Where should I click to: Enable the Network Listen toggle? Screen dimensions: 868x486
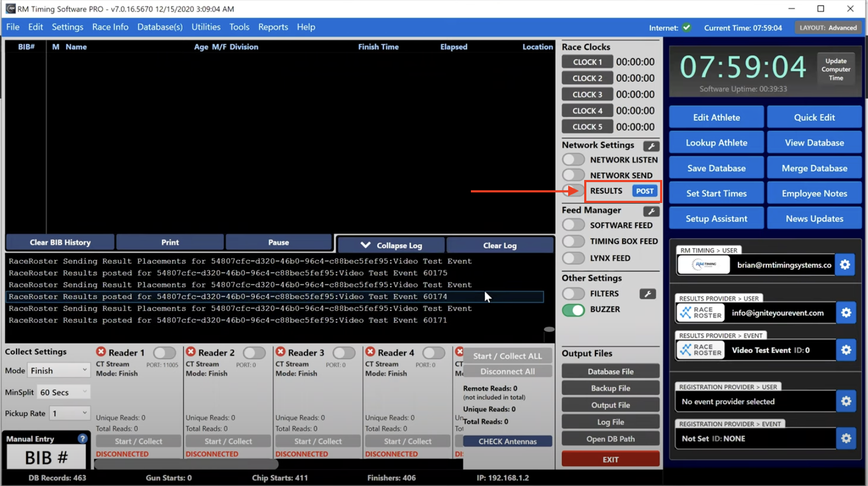tap(573, 160)
